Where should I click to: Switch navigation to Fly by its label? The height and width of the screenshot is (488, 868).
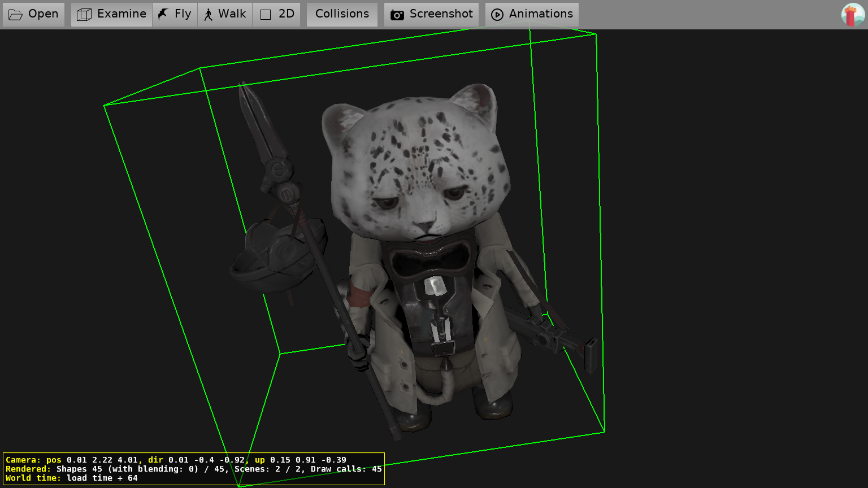click(x=183, y=14)
